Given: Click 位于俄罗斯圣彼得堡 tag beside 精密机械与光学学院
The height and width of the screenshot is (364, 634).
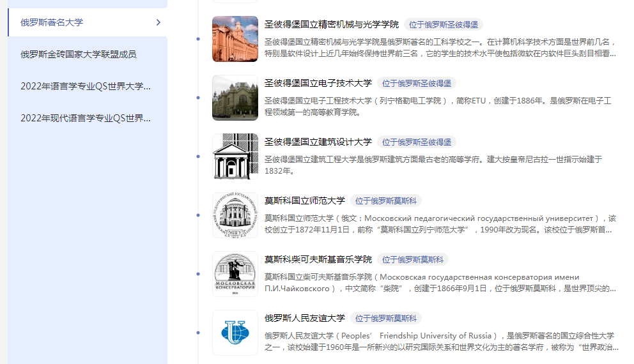Looking at the screenshot, I should 444,25.
